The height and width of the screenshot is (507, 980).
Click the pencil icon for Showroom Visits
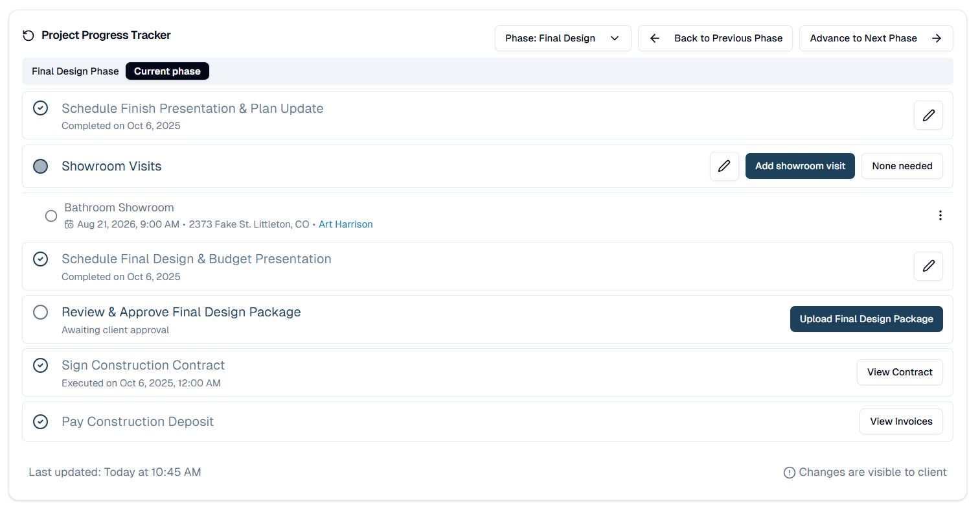click(x=724, y=166)
